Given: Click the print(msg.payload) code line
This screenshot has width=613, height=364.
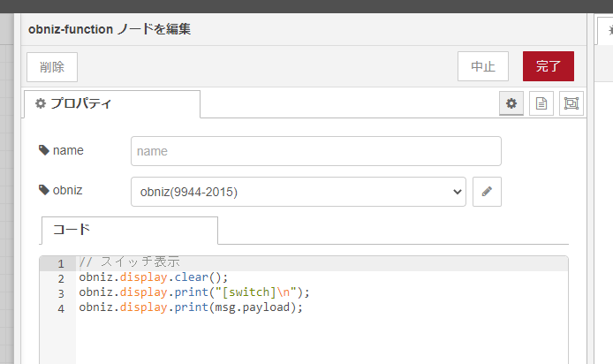Looking at the screenshot, I should pos(190,307).
